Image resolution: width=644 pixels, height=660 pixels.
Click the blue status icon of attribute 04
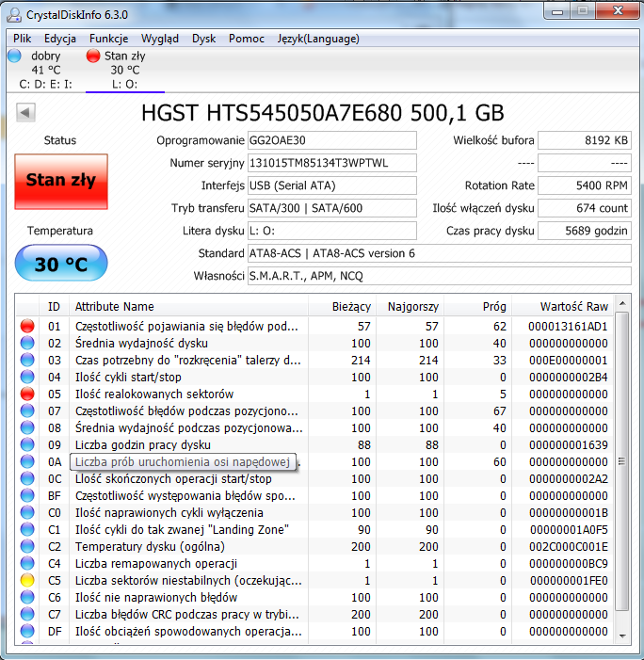27,377
